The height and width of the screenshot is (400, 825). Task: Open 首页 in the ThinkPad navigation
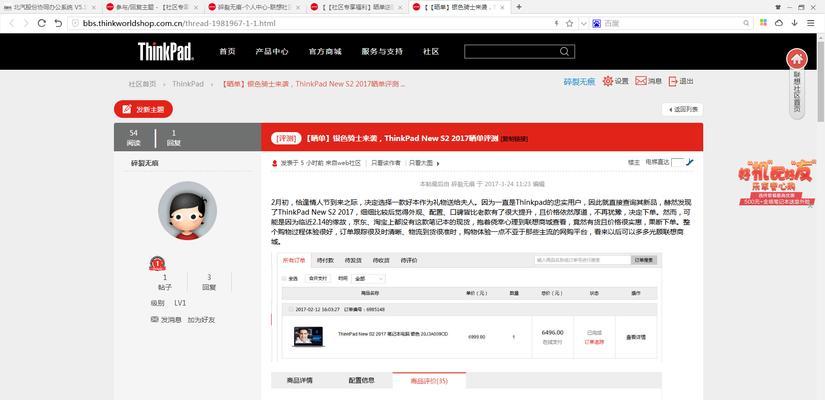227,52
